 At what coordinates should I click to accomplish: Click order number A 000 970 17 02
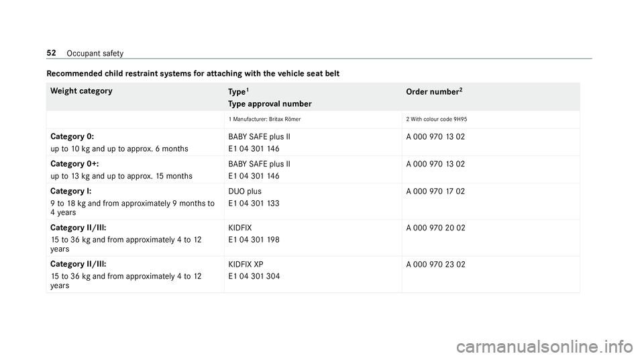click(435, 191)
